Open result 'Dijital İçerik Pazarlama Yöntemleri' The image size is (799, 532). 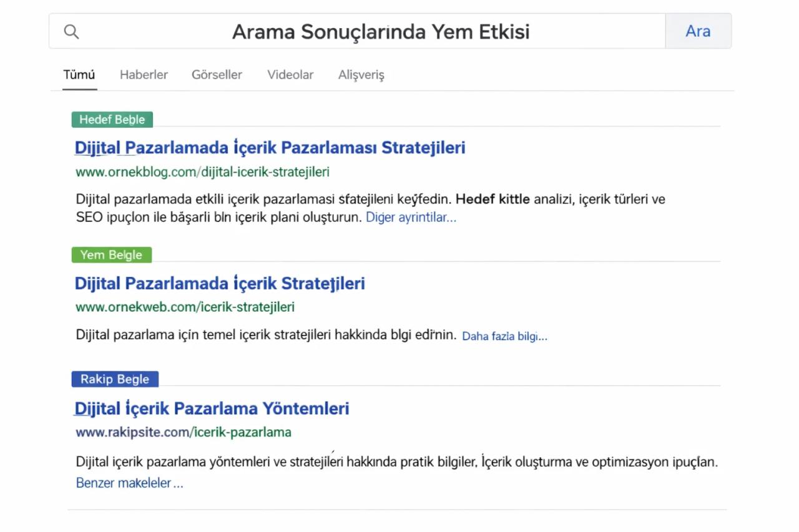212,409
